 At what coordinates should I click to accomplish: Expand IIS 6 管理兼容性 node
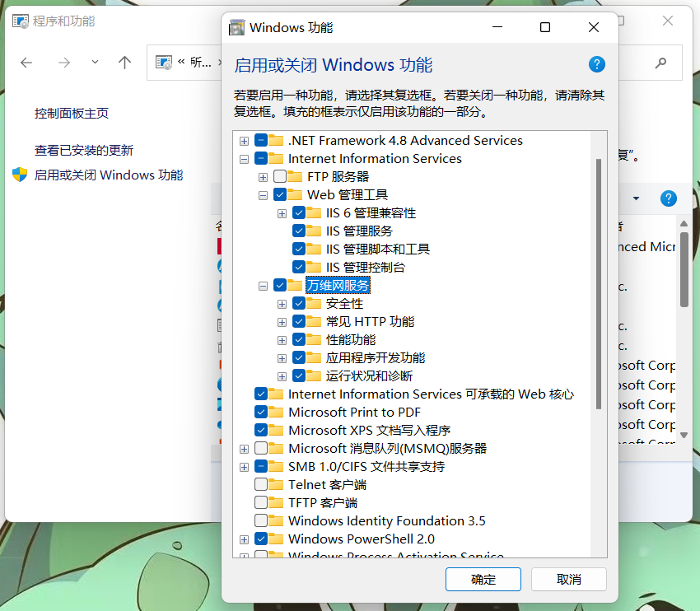282,214
